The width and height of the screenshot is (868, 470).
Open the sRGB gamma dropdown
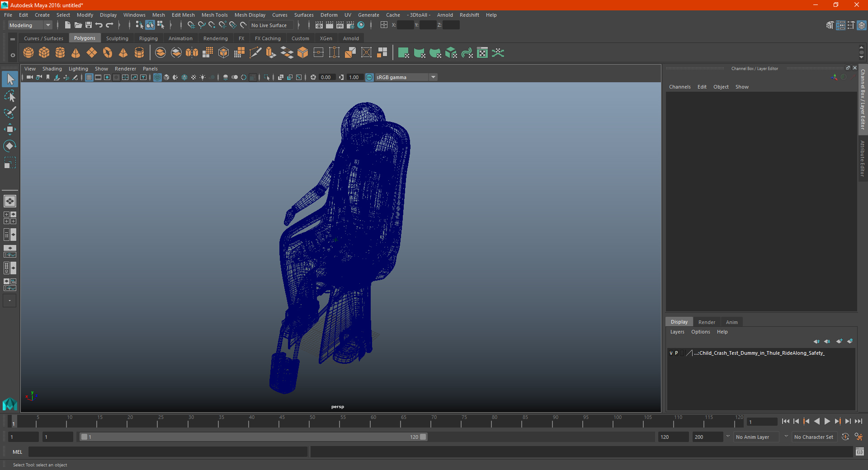pyautogui.click(x=406, y=77)
